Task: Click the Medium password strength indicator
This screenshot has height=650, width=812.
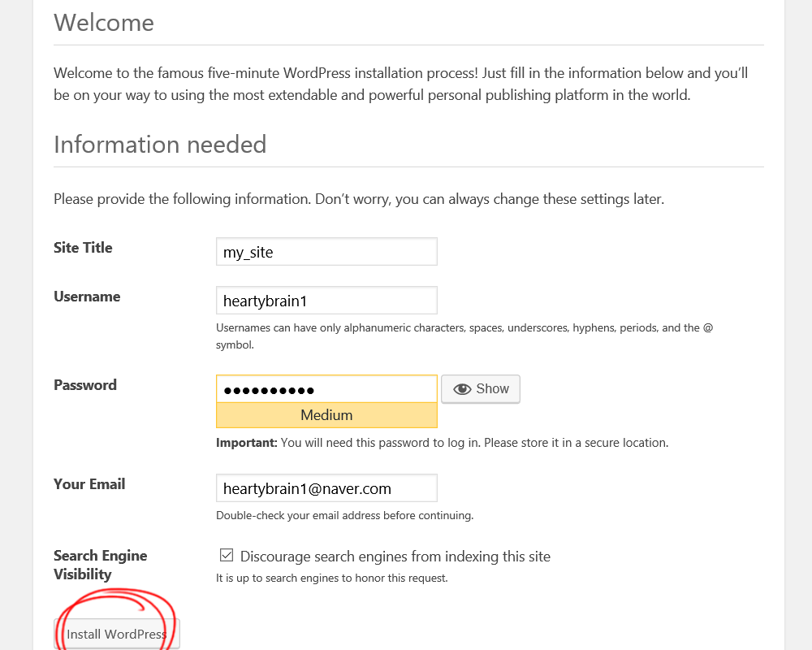Action: tap(326, 415)
